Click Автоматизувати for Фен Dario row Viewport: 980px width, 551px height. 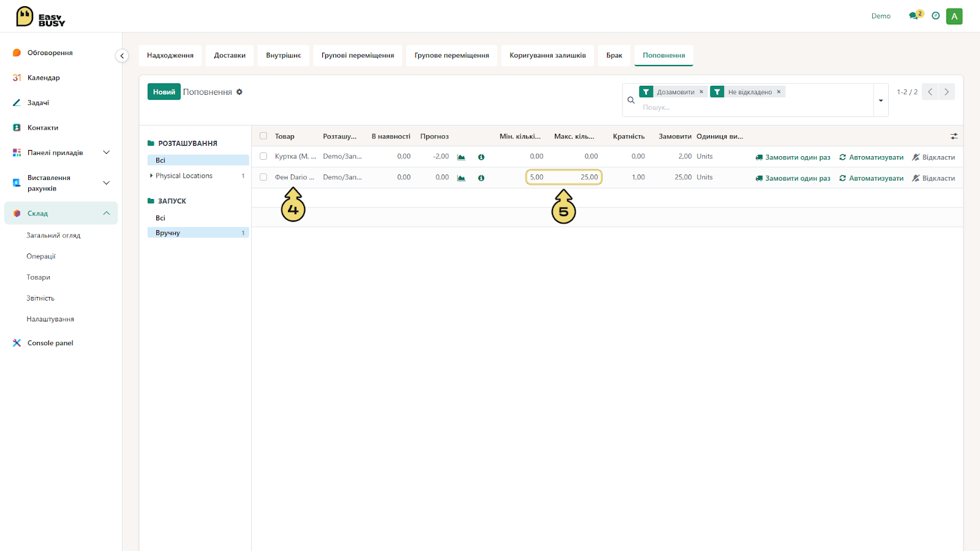point(871,178)
